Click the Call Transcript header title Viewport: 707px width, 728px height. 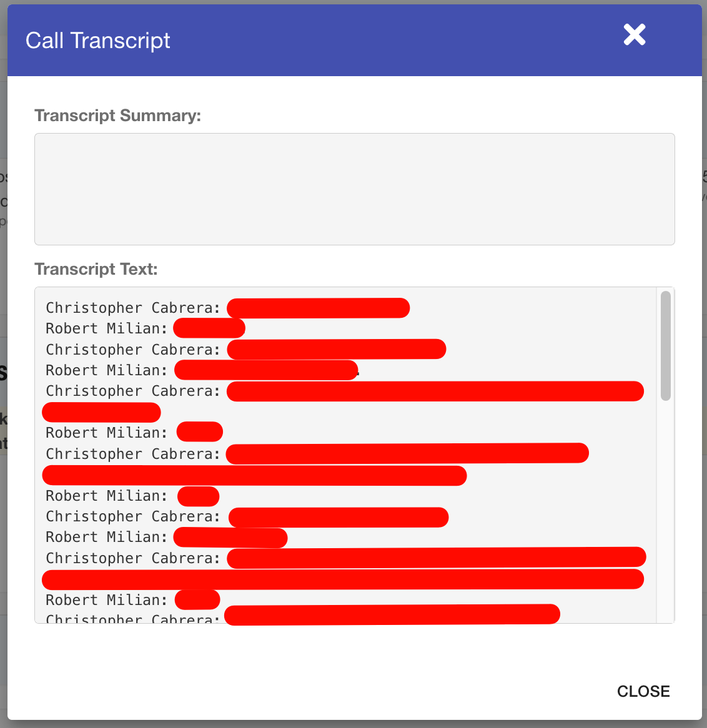point(98,41)
